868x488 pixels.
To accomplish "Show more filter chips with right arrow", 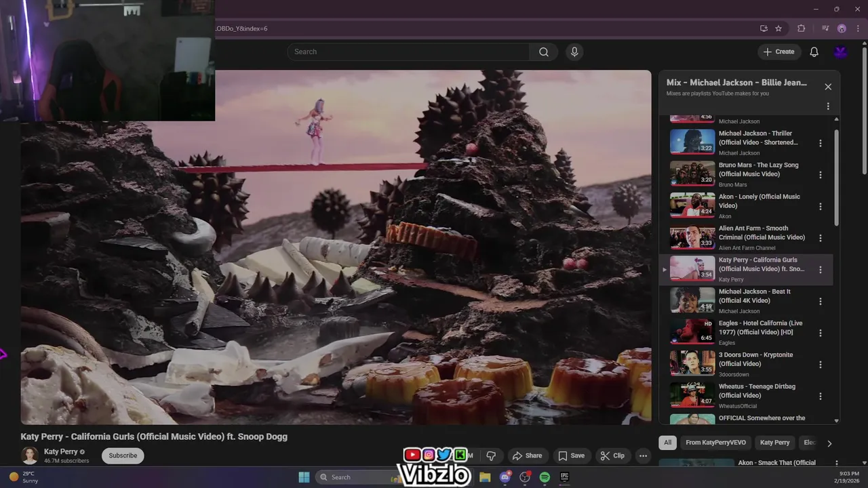I will pos(829,443).
